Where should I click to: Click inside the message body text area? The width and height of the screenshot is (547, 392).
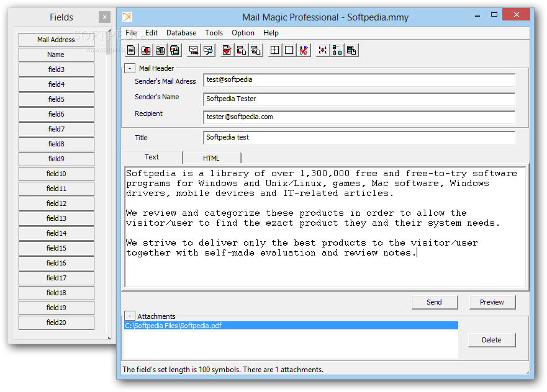click(325, 227)
